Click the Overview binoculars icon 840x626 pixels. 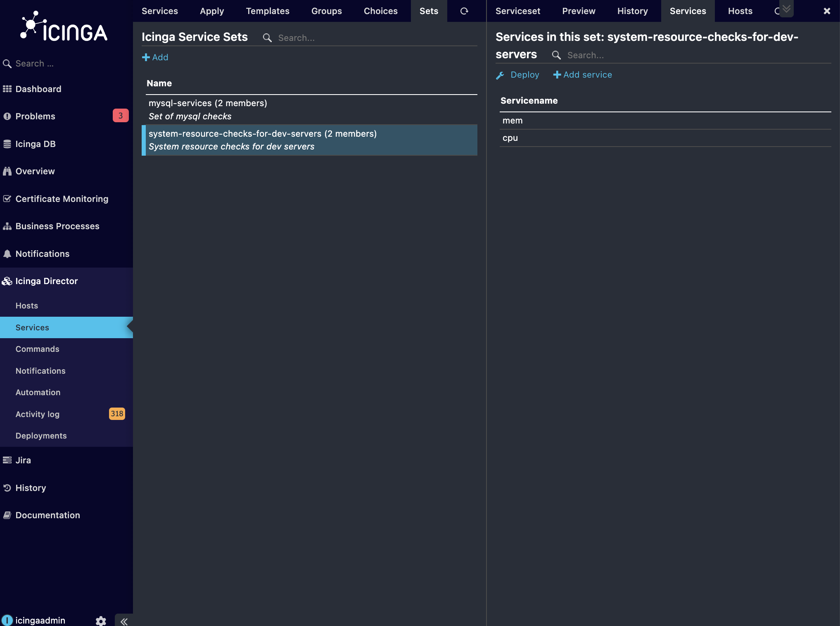tap(7, 171)
